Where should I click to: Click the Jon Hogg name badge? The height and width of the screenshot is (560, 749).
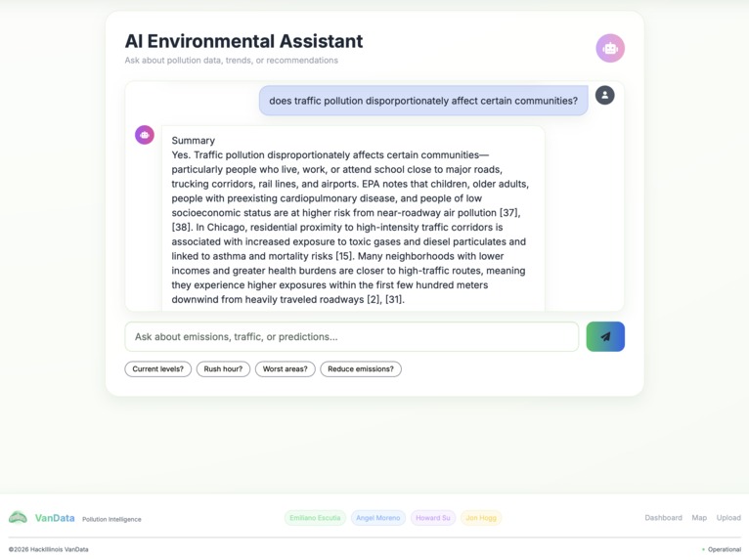click(x=481, y=518)
